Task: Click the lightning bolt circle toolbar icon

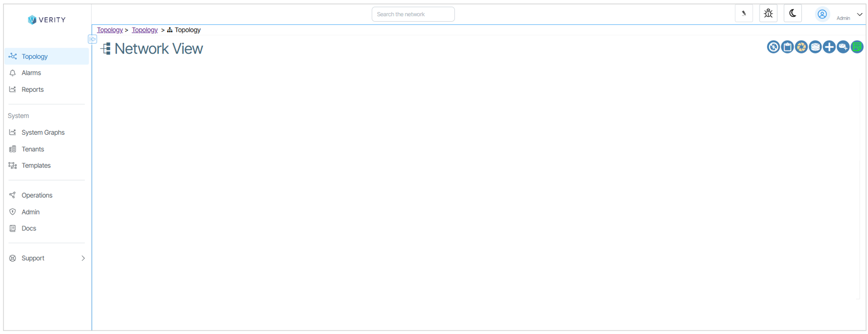Action: (773, 47)
